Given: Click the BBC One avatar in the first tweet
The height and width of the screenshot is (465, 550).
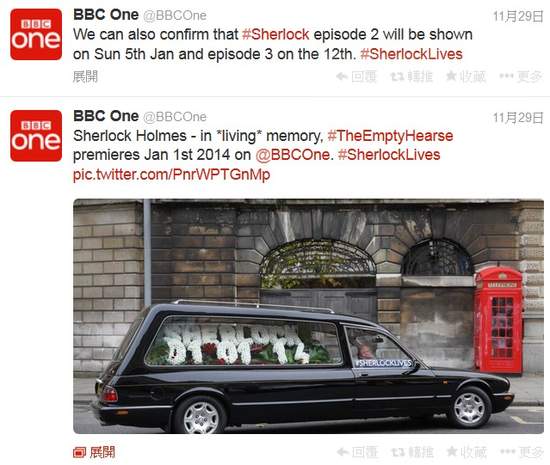Looking at the screenshot, I should [36, 34].
